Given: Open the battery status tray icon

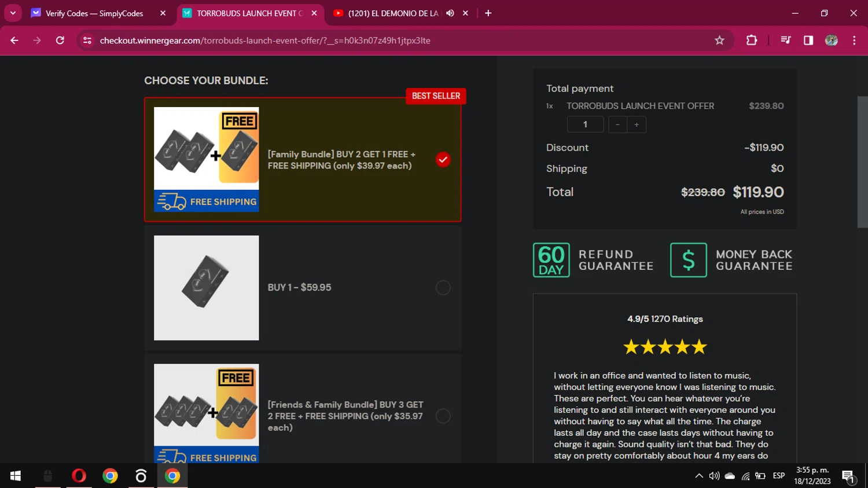Looking at the screenshot, I should coord(760,476).
